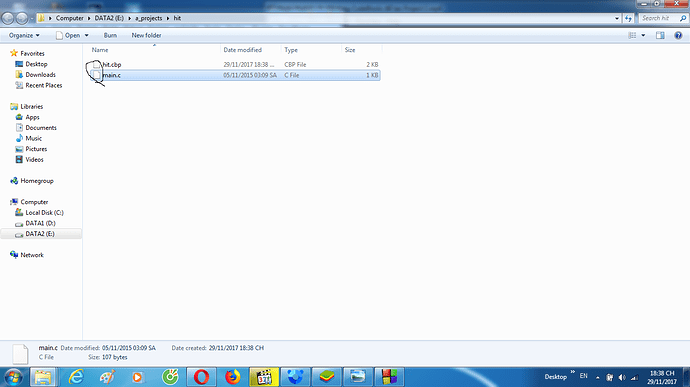690x387 pixels.
Task: Click the Windows Explorer taskbar icon
Action: coord(43,377)
